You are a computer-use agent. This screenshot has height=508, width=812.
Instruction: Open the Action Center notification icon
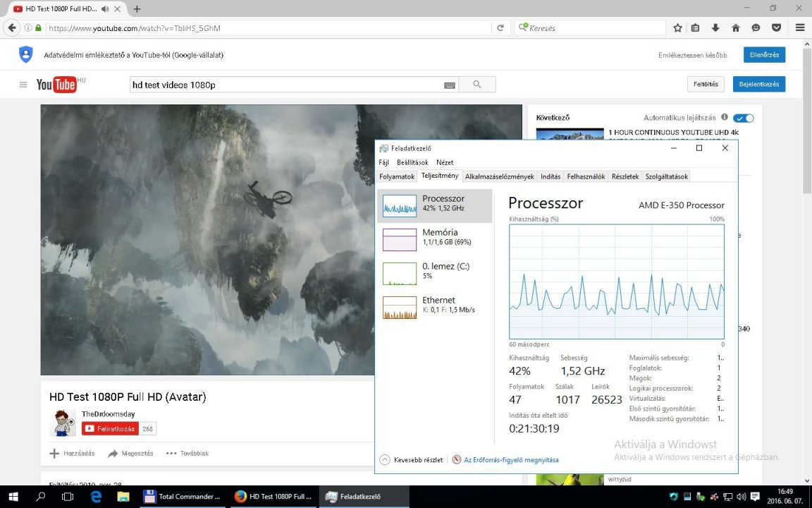pyautogui.click(x=755, y=497)
